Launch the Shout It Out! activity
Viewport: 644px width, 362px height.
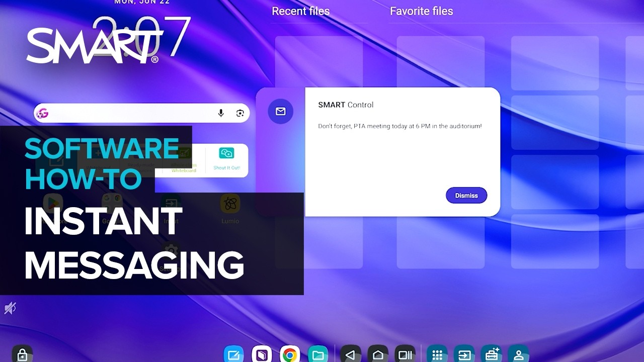[x=227, y=160]
